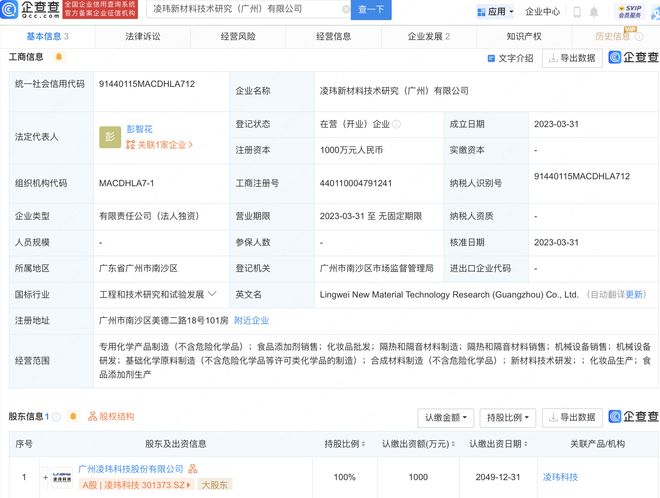The height and width of the screenshot is (498, 660).
Task: Click 导出数据 in 工商信息 section
Action: coord(572,58)
